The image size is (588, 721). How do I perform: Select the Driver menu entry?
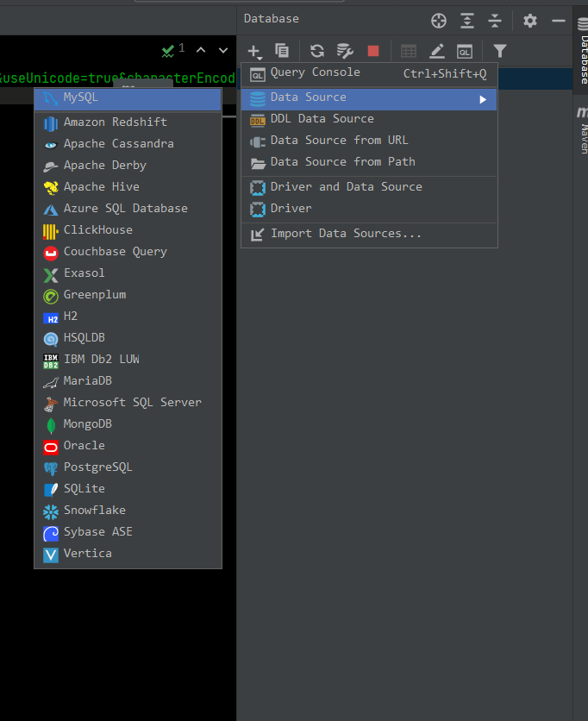click(x=369, y=209)
